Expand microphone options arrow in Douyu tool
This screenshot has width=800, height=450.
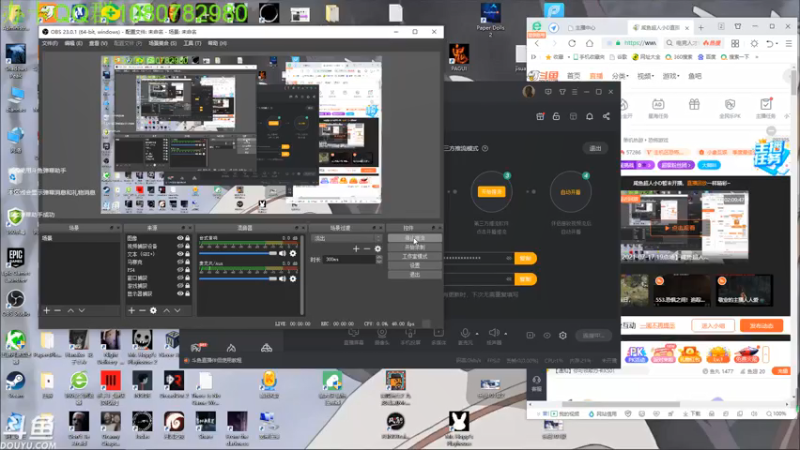477,334
